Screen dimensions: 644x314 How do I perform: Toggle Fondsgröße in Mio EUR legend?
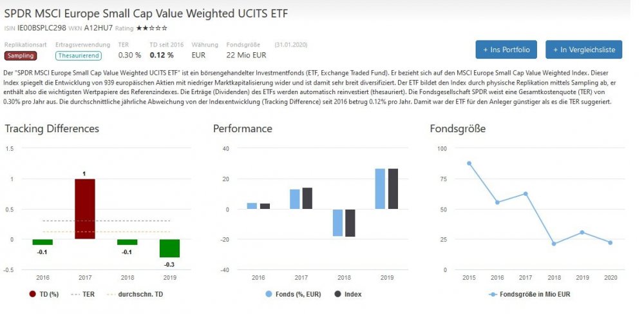pyautogui.click(x=529, y=294)
